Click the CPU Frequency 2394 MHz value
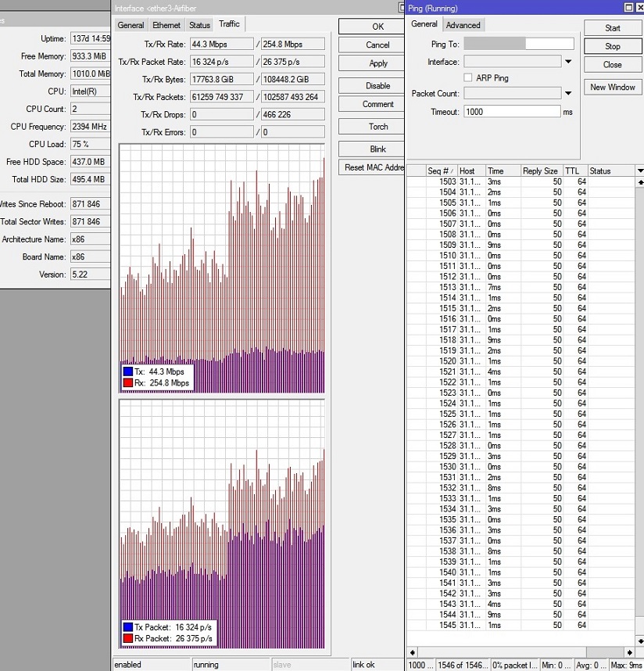Screen dimensions: 644x671 [x=90, y=127]
